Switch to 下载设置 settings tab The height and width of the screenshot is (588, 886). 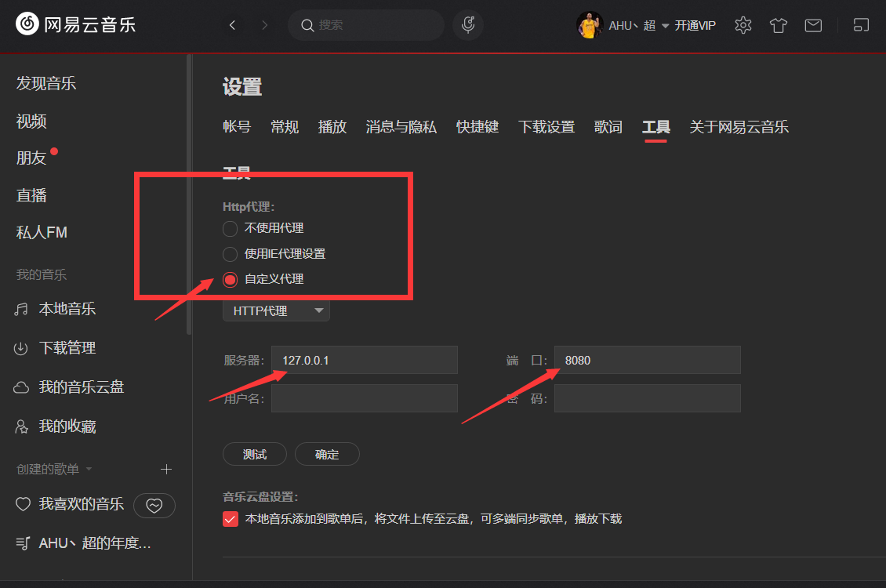click(x=546, y=126)
